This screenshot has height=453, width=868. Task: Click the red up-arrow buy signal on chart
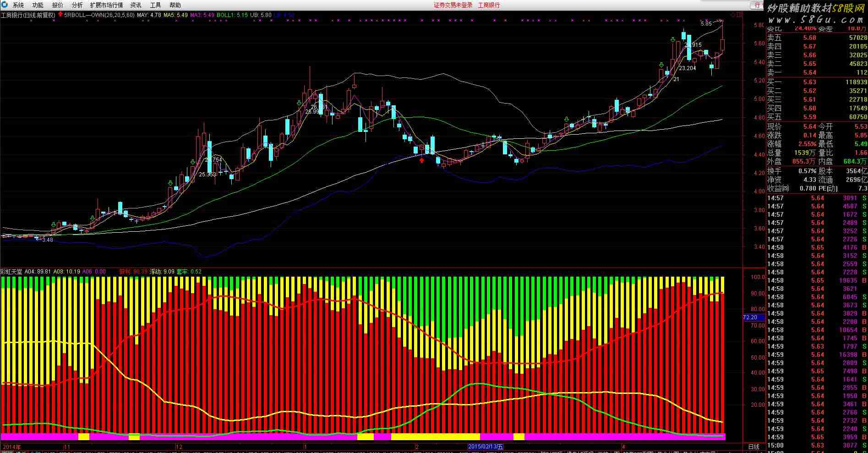(x=421, y=160)
